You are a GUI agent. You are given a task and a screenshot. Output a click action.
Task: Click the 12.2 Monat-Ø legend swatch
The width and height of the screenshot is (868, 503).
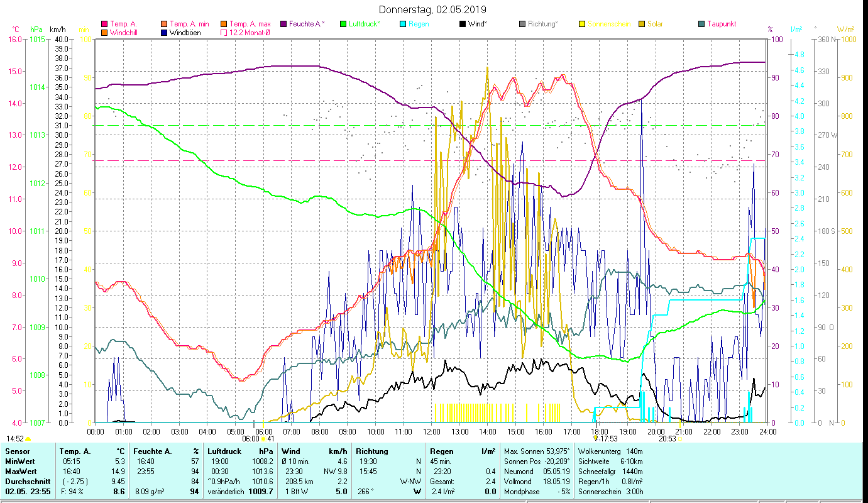click(224, 33)
